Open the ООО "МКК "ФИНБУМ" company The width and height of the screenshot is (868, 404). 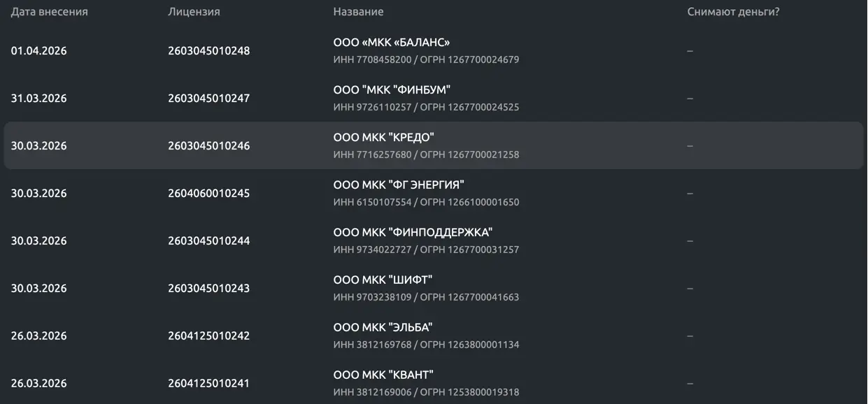392,90
